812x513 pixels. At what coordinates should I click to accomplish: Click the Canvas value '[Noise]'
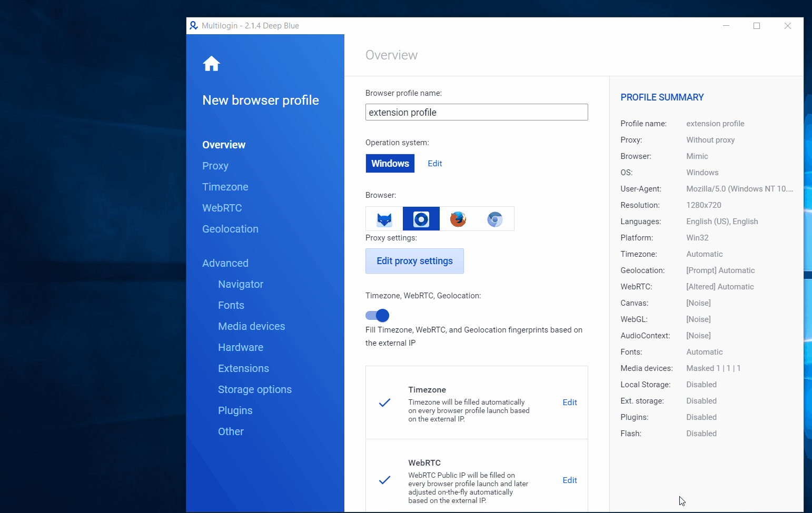click(x=698, y=303)
